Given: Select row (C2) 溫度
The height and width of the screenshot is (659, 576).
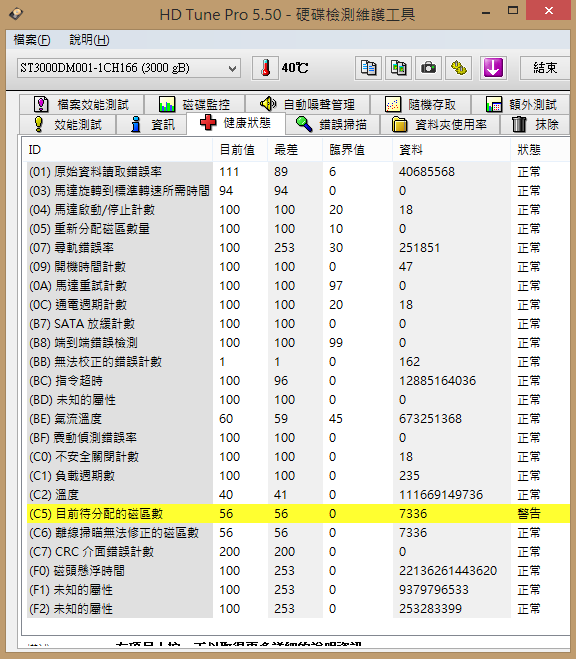Looking at the screenshot, I should pyautogui.click(x=298, y=495).
